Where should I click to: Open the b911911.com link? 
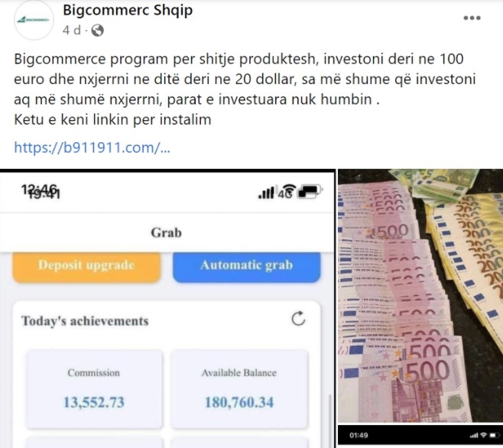[92, 148]
